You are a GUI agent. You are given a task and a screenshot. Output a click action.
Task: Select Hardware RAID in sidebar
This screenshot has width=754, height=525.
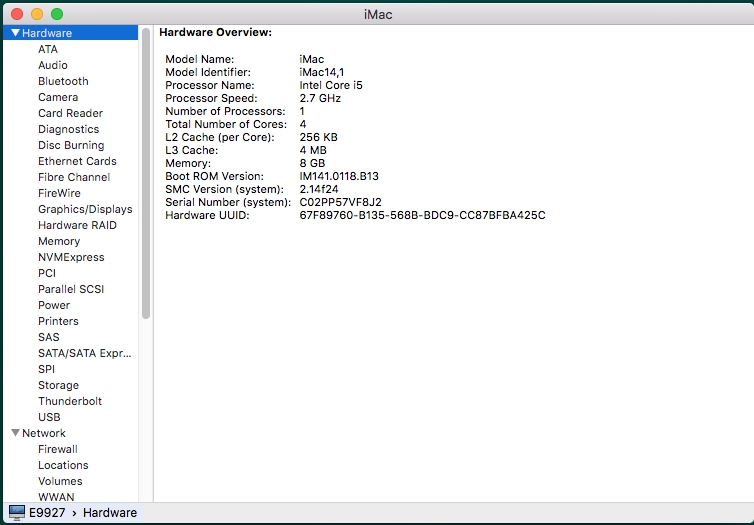(x=77, y=225)
